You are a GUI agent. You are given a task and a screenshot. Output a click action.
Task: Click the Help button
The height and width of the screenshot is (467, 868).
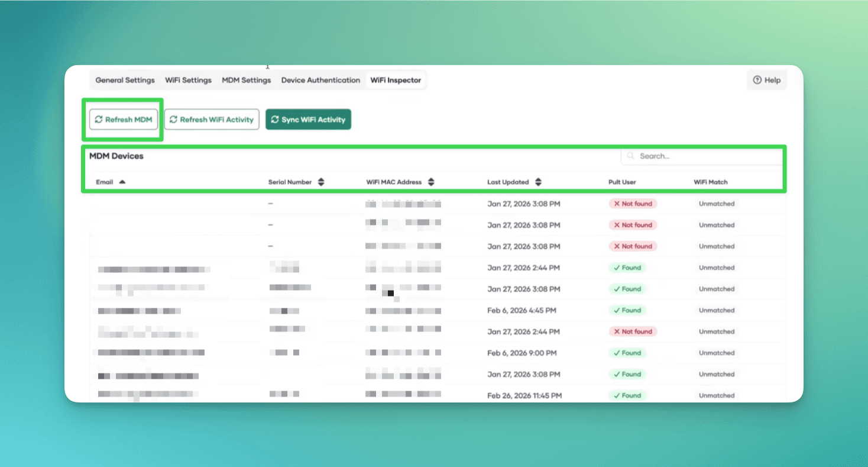tap(767, 79)
